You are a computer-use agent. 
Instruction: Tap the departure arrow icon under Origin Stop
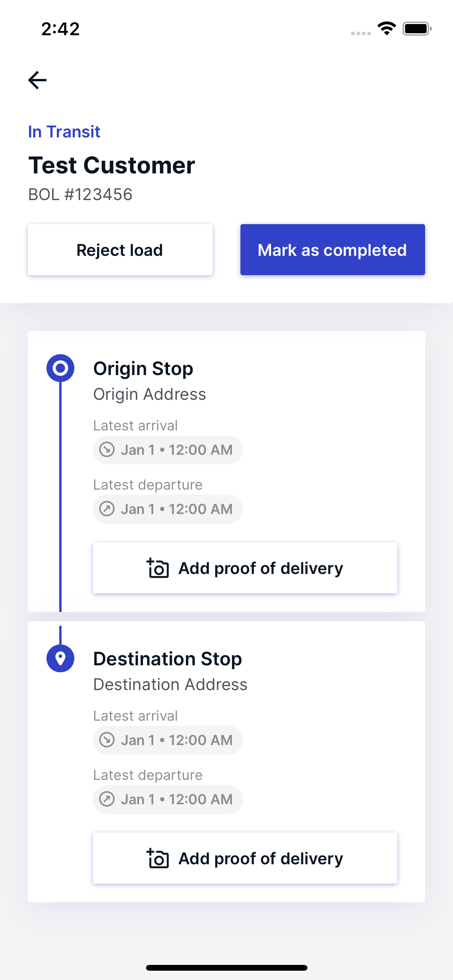(x=108, y=509)
